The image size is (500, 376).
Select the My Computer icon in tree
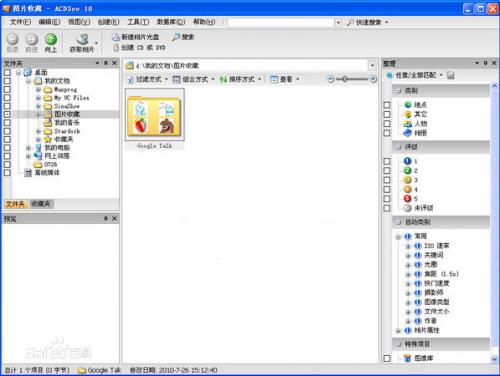(38, 147)
